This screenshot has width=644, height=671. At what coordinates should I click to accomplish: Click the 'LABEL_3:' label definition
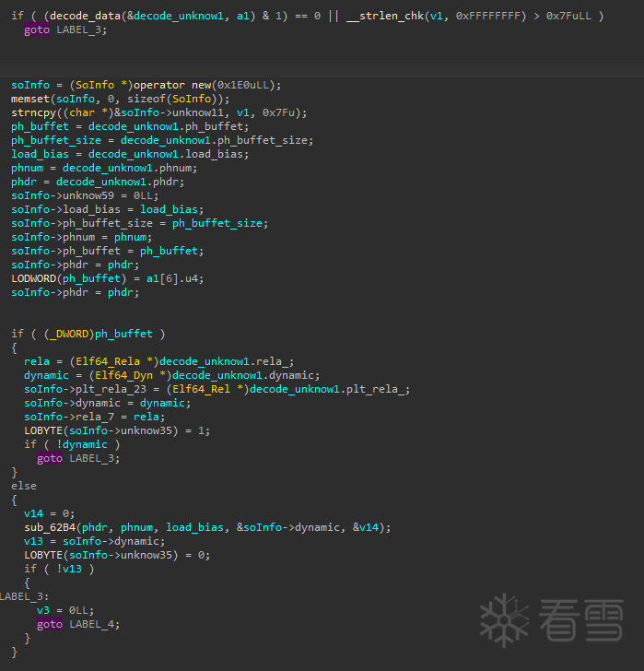tap(24, 596)
